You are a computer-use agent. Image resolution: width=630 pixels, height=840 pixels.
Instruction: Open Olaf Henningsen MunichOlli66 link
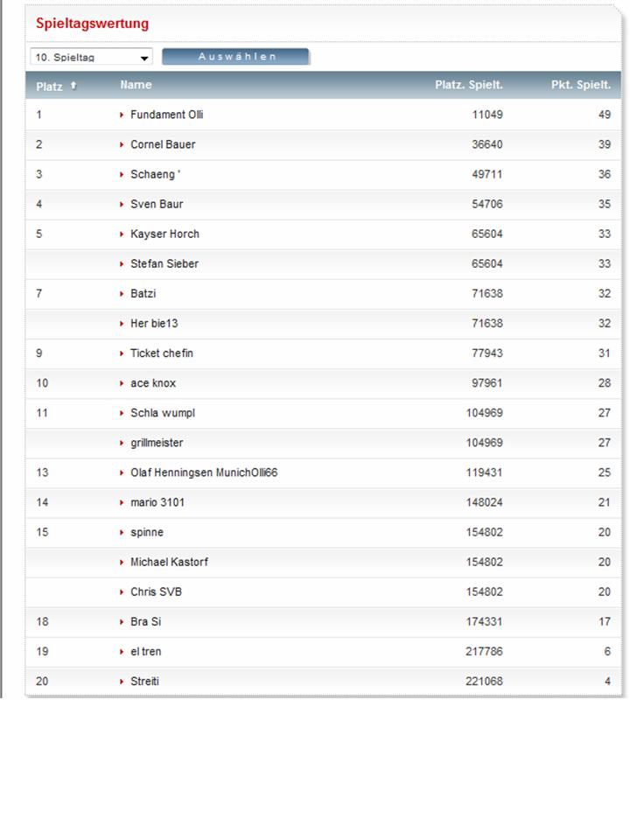point(204,472)
